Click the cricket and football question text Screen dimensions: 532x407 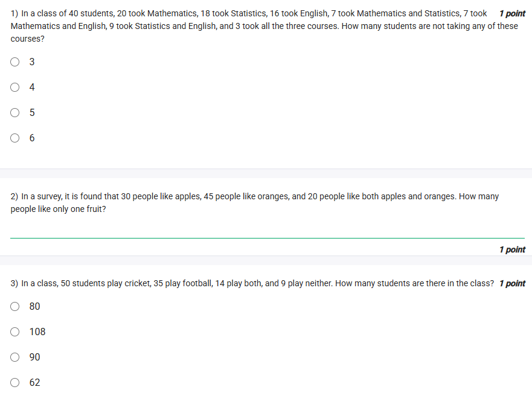[x=252, y=283]
